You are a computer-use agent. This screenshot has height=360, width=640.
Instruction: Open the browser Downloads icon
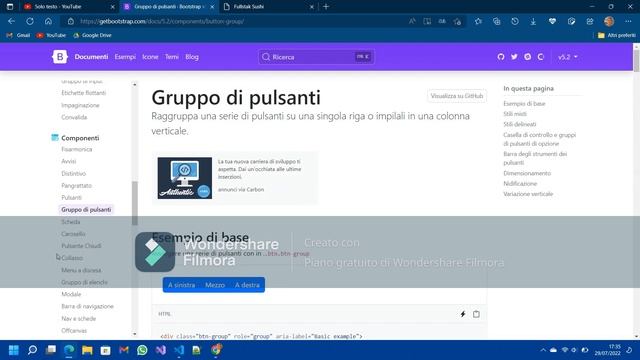(x=533, y=21)
